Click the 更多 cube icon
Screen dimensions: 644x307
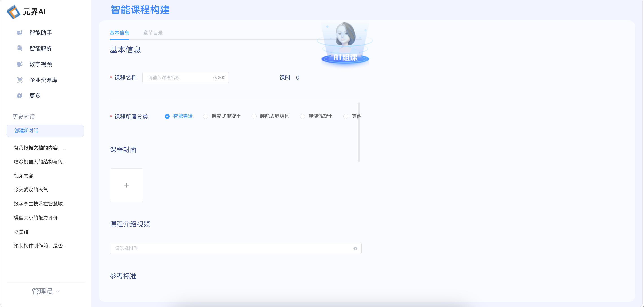point(19,96)
